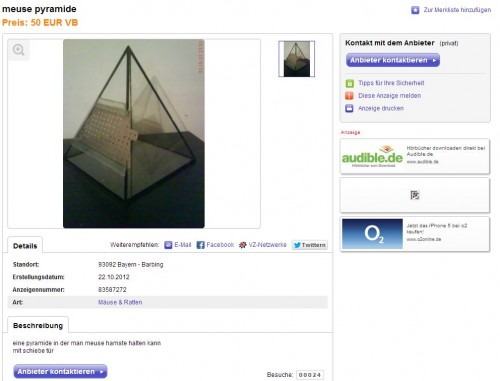This screenshot has height=381, width=500.
Task: Open the O2 iPhone 5 advertisement
Action: tap(415, 234)
